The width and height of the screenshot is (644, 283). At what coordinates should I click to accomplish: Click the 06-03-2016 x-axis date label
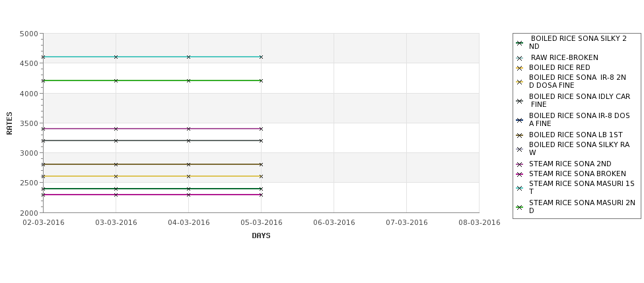(x=334, y=223)
